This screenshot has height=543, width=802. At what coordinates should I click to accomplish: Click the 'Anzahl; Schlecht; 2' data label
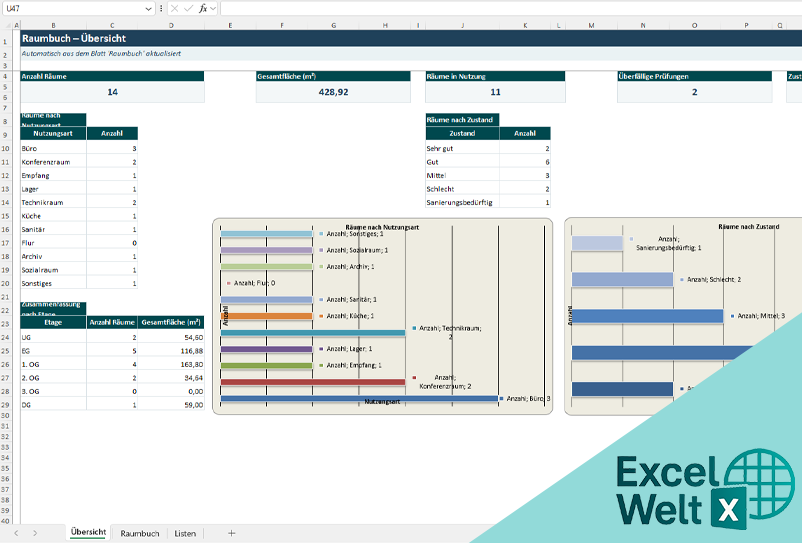point(714,280)
